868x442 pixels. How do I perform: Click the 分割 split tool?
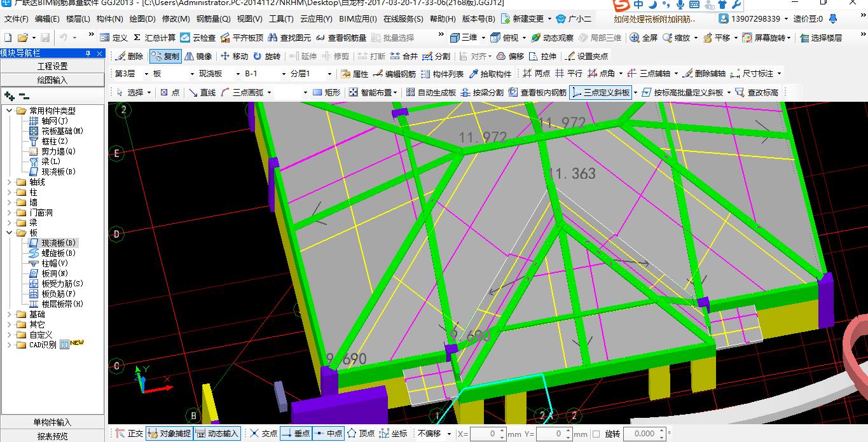pyautogui.click(x=436, y=56)
